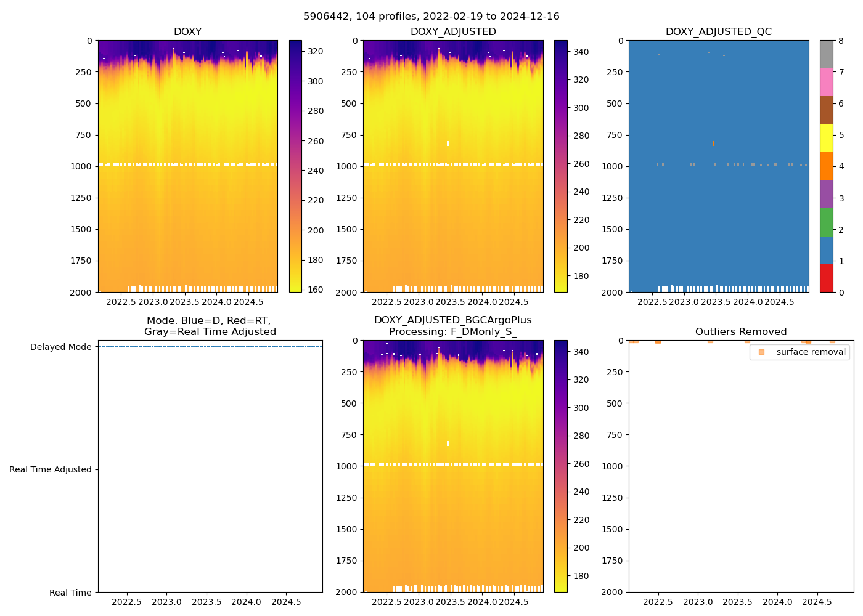Screen dimensions: 863x616
Task: Click the "surface removal" legend text
Action: coord(811,352)
